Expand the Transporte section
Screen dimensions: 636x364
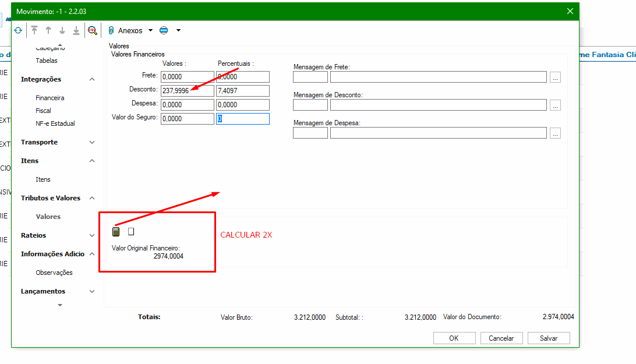click(x=92, y=142)
